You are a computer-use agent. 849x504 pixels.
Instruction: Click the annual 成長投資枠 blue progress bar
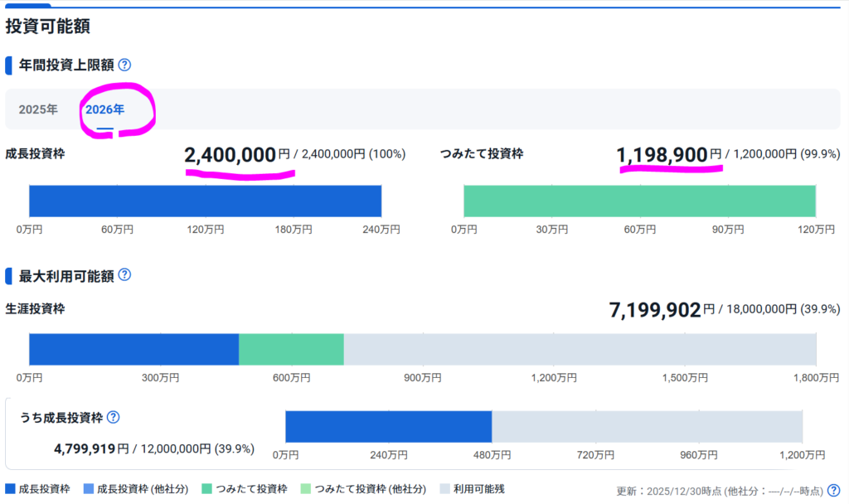coord(205,201)
